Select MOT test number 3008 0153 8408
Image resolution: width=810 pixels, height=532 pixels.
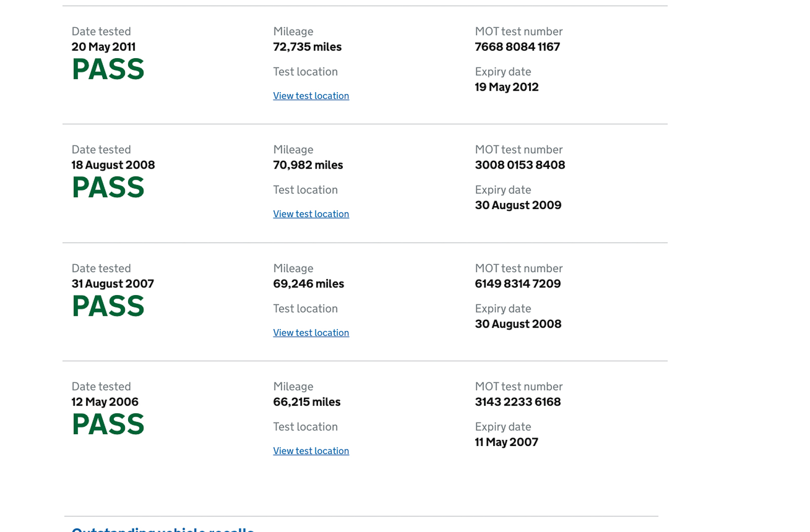[x=520, y=165]
